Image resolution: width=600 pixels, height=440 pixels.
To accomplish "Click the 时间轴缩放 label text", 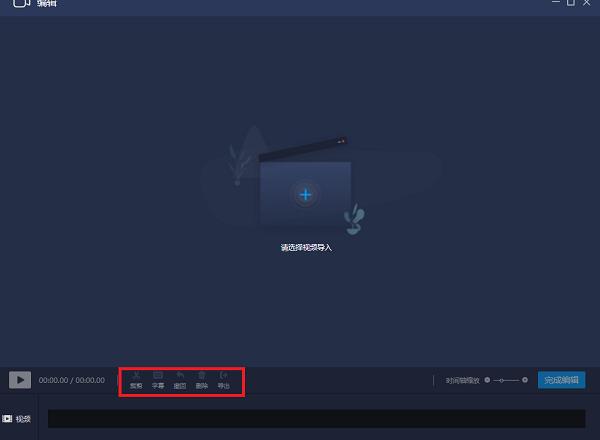I will coord(463,380).
